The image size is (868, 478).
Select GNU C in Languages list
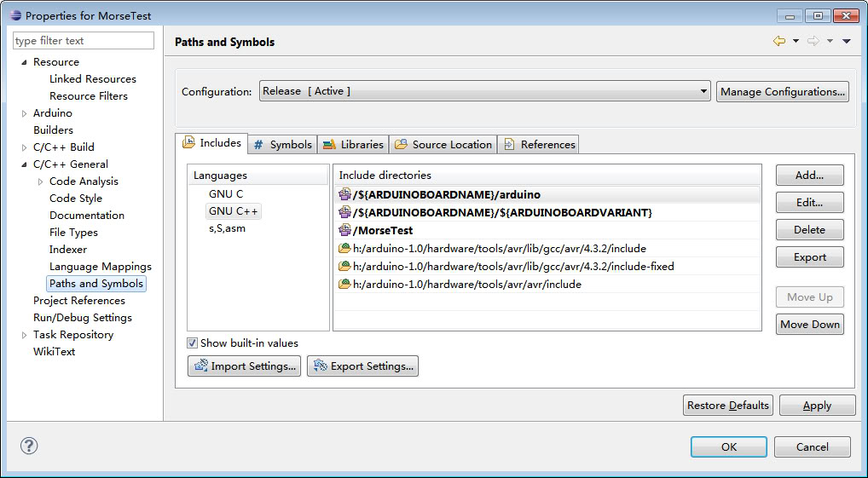pos(226,194)
